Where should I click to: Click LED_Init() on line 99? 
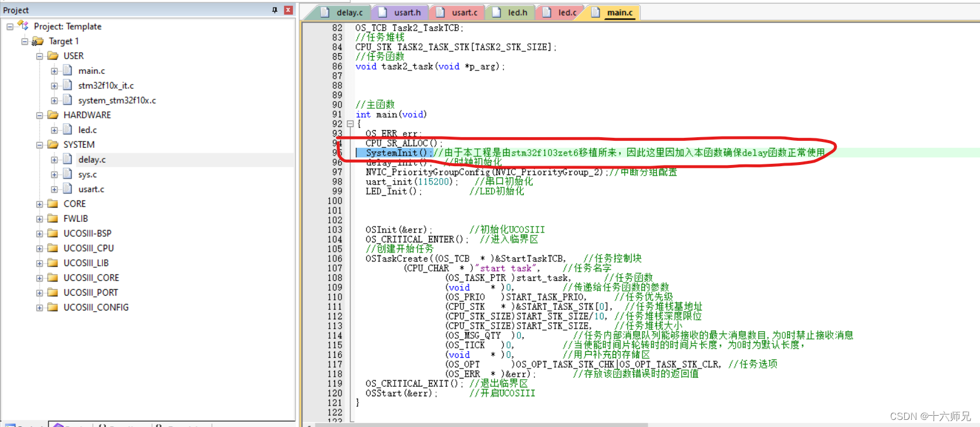(x=394, y=191)
